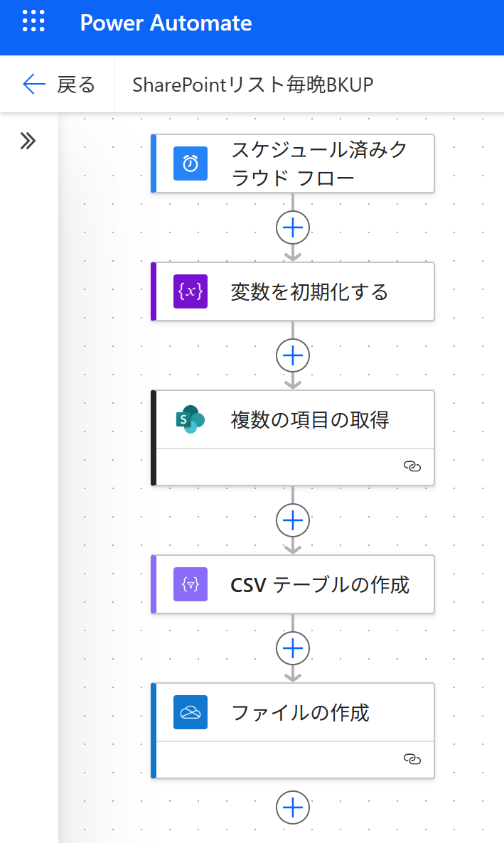Viewport: 504px width, 843px height.
Task: Open the 変数を初期化する action card
Action: [x=310, y=291]
